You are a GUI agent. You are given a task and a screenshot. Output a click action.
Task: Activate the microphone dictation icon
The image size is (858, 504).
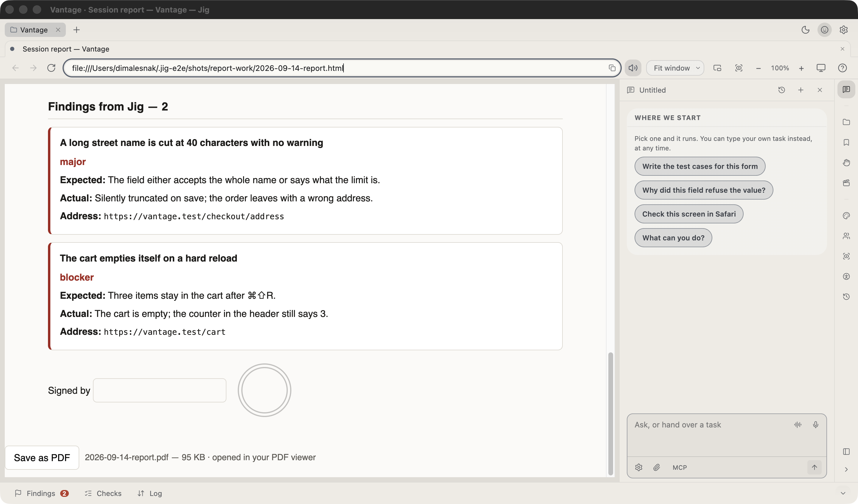coord(815,425)
